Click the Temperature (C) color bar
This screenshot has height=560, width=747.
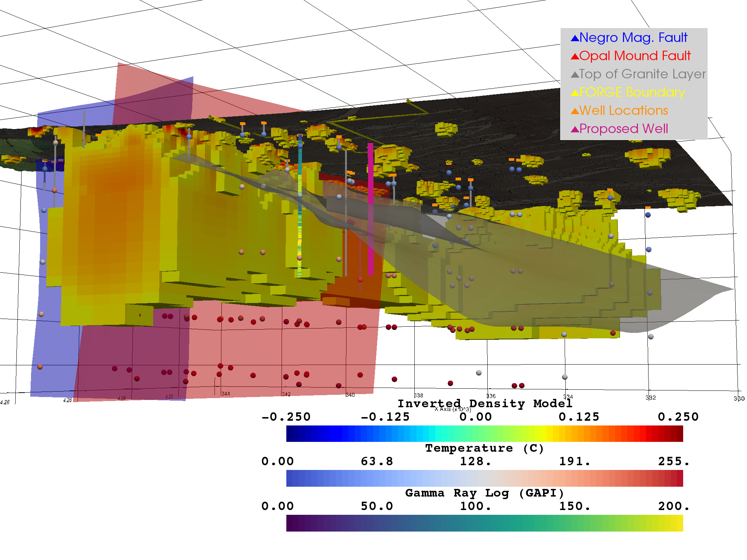484,478
